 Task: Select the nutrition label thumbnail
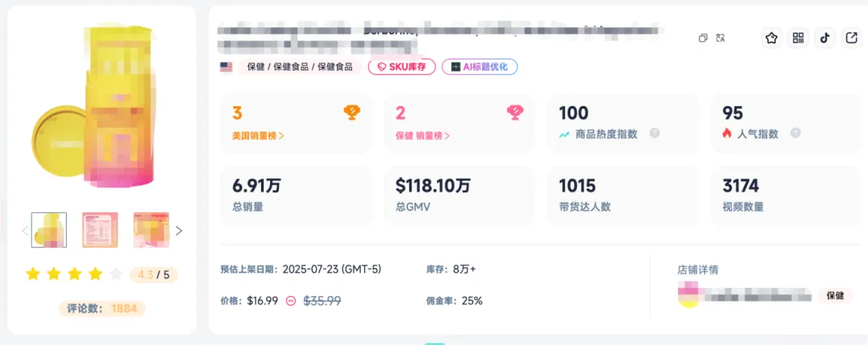click(x=100, y=230)
